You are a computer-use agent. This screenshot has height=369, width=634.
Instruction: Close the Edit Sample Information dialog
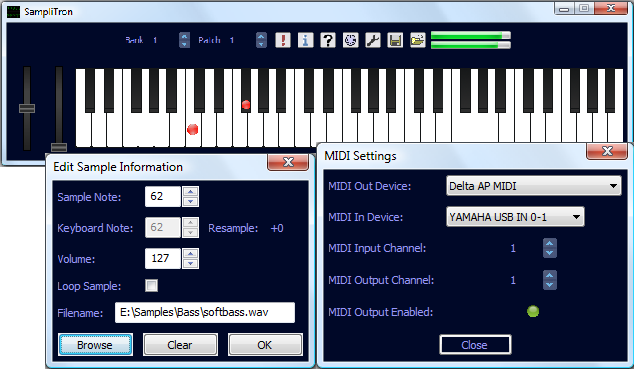click(288, 162)
